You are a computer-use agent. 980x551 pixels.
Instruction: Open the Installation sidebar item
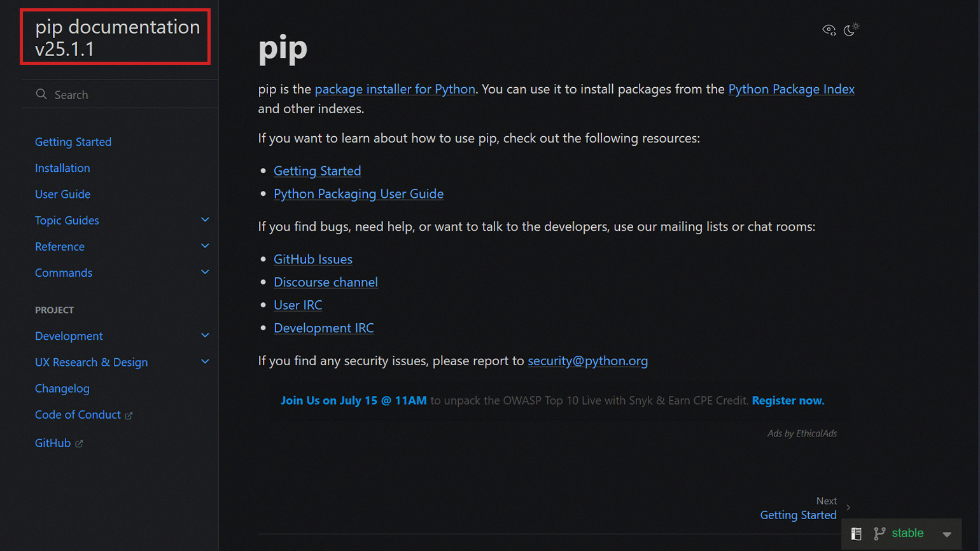click(x=62, y=168)
